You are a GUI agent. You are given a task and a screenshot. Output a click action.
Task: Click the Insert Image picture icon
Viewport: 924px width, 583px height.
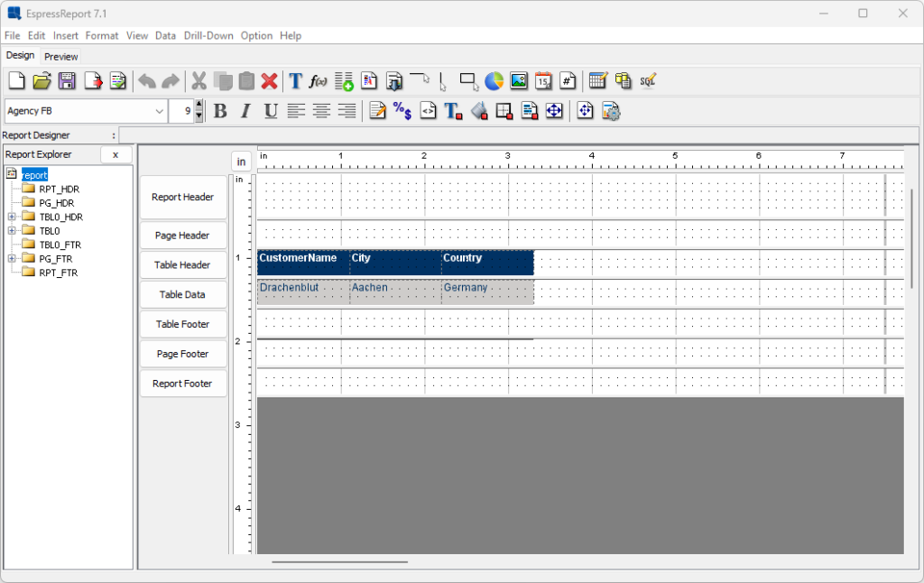519,81
